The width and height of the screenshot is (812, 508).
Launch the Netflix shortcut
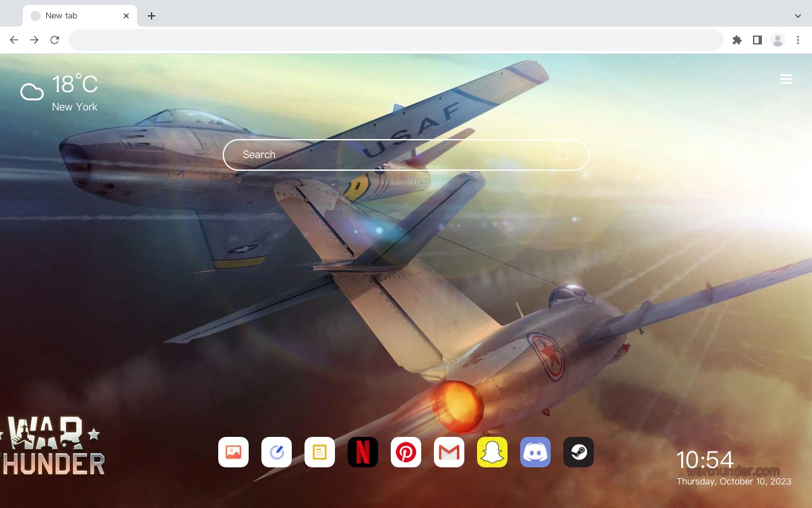coord(363,452)
